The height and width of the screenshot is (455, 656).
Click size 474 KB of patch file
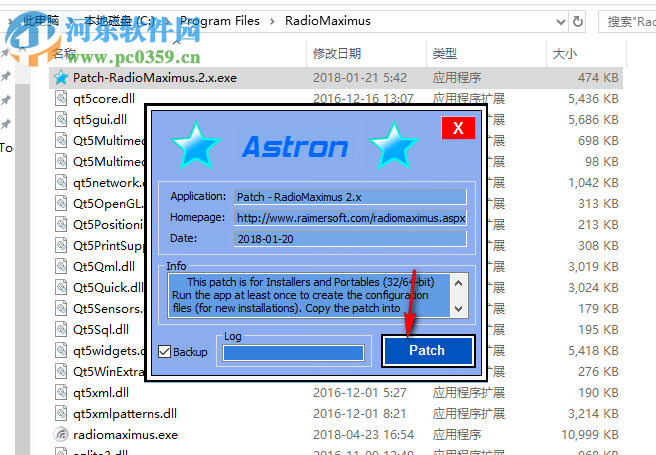click(x=598, y=78)
